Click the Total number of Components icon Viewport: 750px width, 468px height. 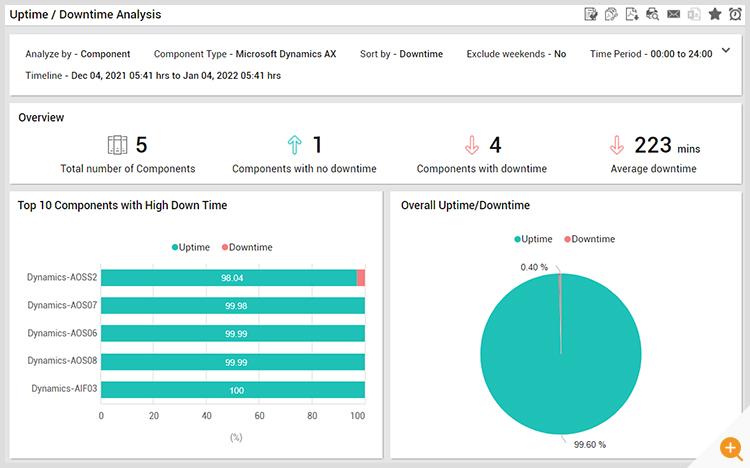[x=117, y=145]
